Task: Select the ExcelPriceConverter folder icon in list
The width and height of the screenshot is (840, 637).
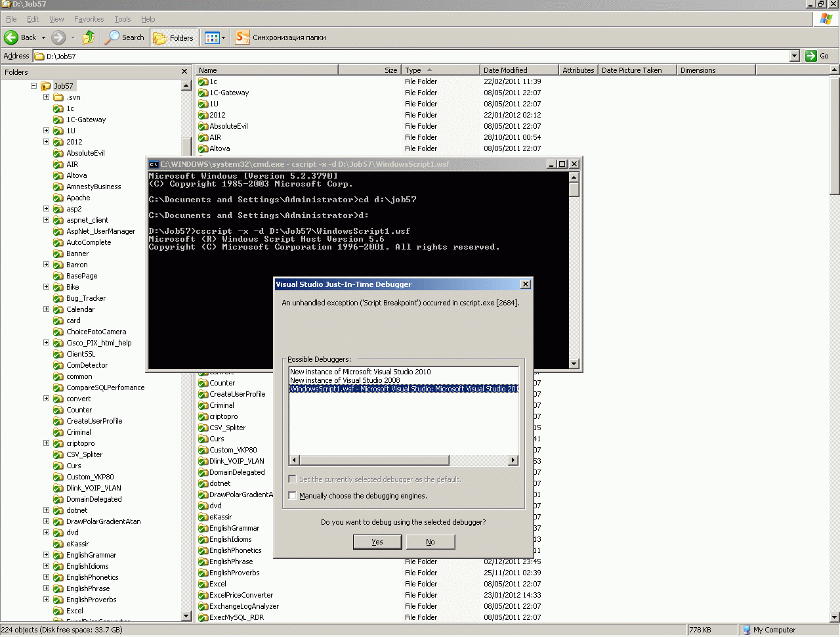Action: coord(203,595)
